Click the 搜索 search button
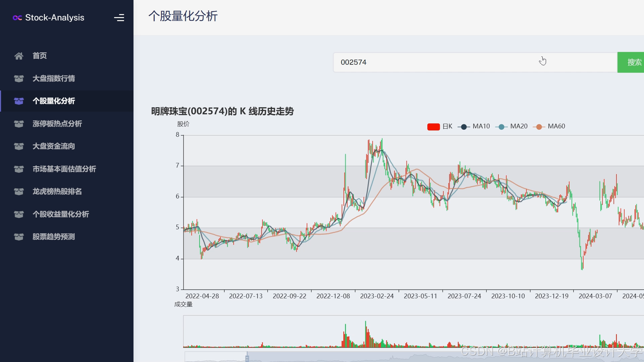 click(634, 62)
